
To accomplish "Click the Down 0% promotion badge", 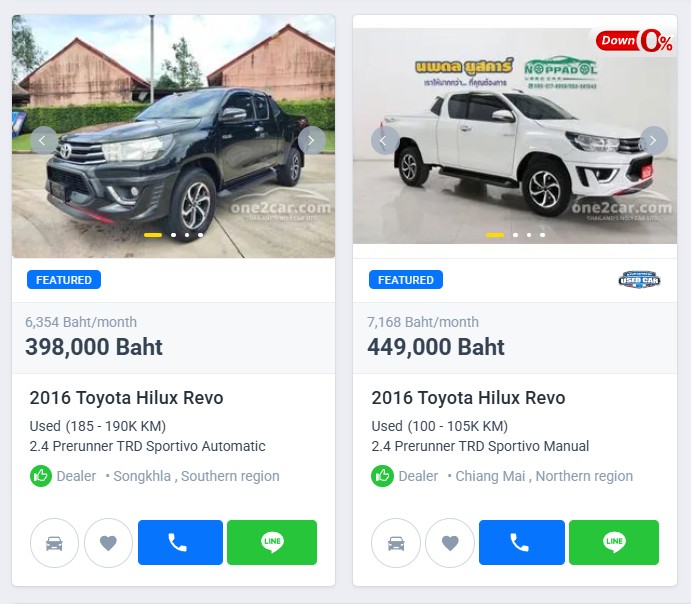I will (634, 41).
